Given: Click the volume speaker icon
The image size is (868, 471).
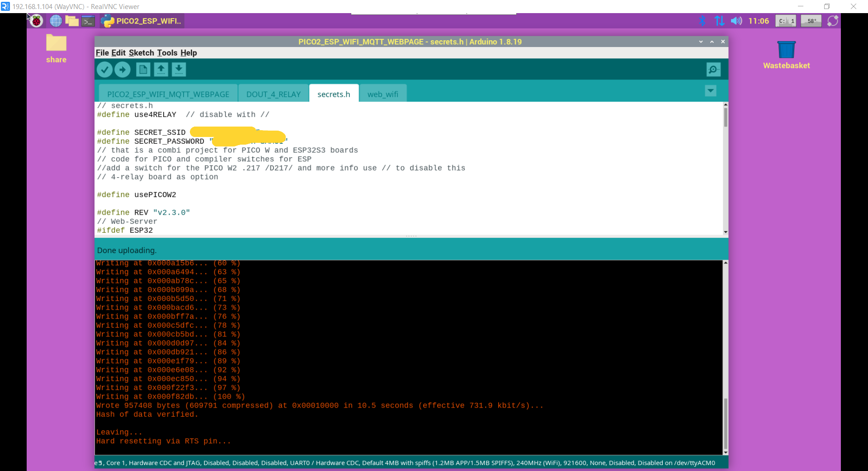Looking at the screenshot, I should (x=736, y=21).
